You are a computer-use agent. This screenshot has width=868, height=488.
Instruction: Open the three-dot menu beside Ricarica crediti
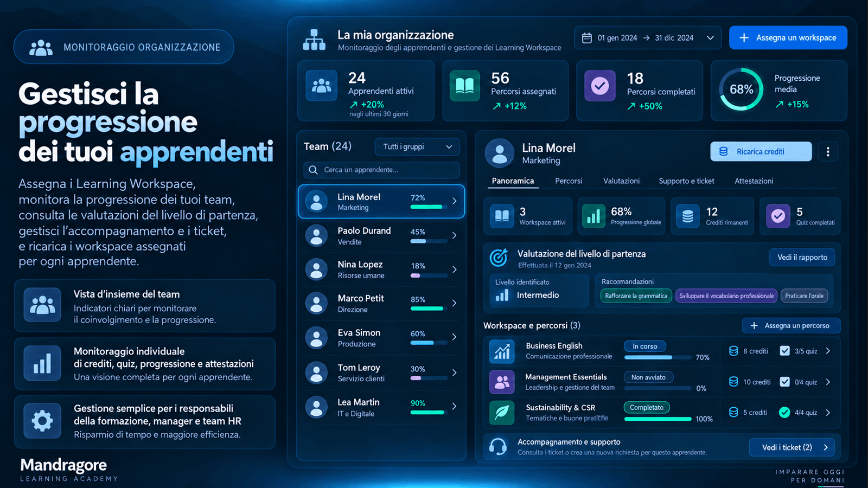coord(828,152)
